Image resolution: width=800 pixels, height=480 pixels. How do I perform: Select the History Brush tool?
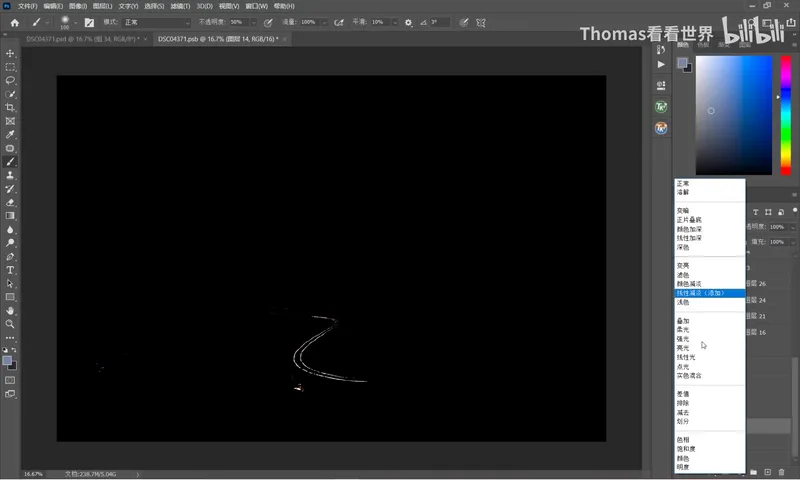click(10, 189)
